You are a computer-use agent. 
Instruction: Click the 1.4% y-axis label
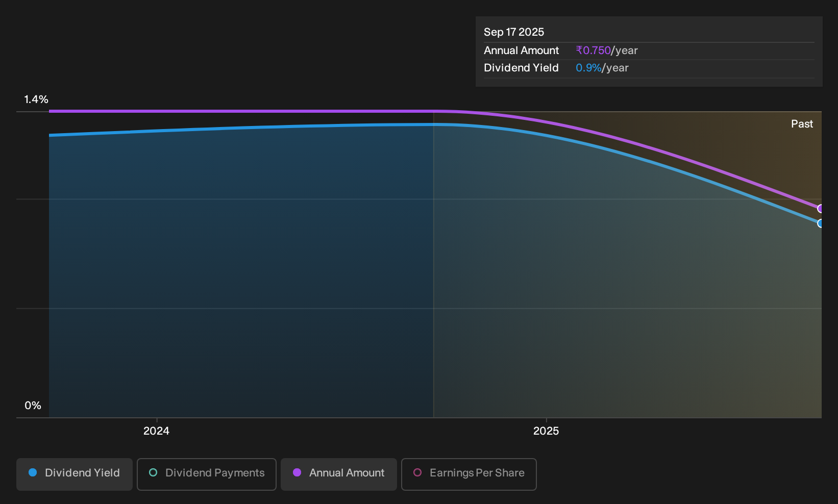36,99
